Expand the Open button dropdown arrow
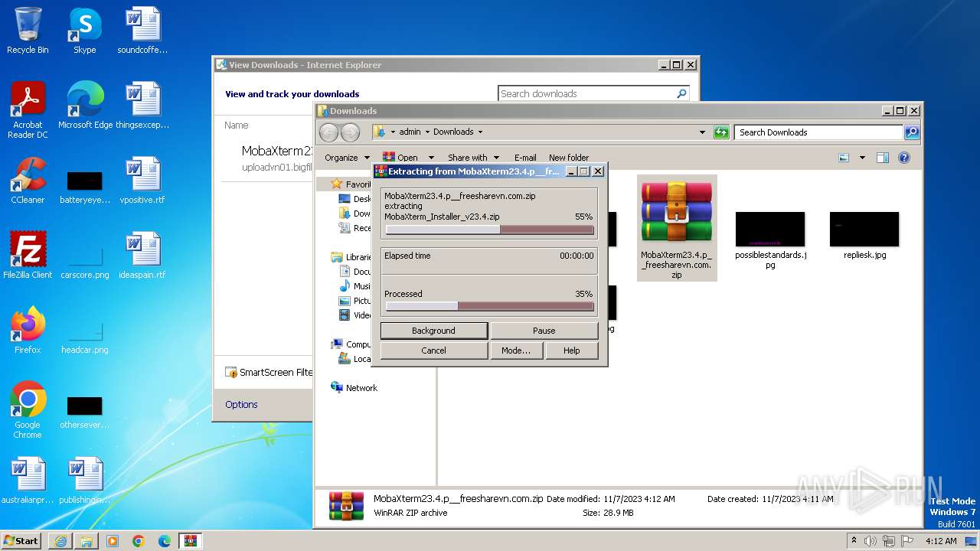This screenshot has width=980, height=551. 431,158
